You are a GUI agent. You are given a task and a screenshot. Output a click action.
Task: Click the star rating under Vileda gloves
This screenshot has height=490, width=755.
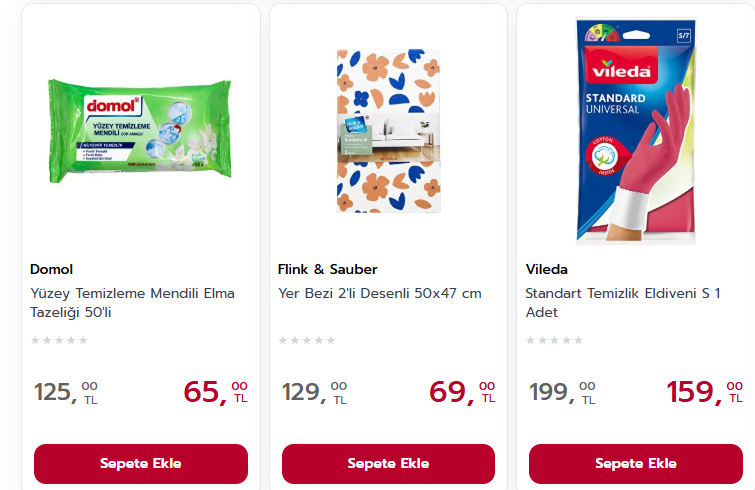pyautogui.click(x=554, y=340)
